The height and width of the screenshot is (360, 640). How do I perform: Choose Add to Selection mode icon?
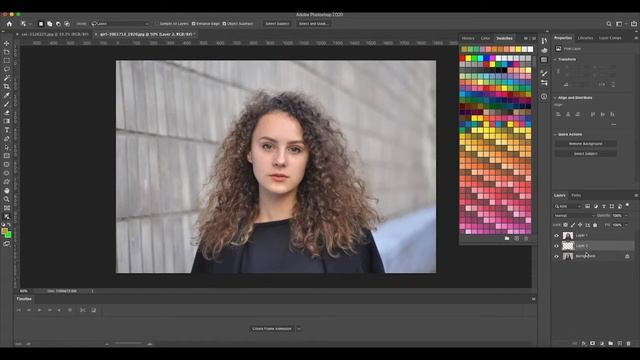pos(49,24)
